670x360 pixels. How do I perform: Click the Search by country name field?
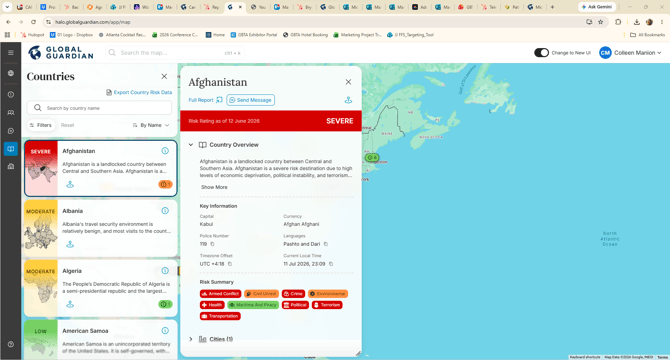click(100, 108)
